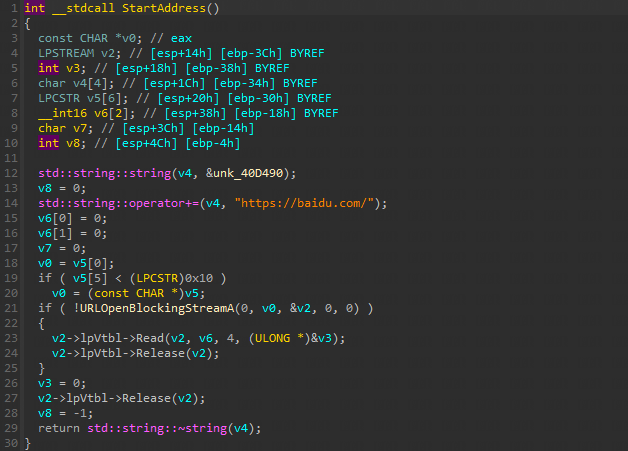The height and width of the screenshot is (451, 628).
Task: Click Release call on line 24
Action: click(160, 353)
